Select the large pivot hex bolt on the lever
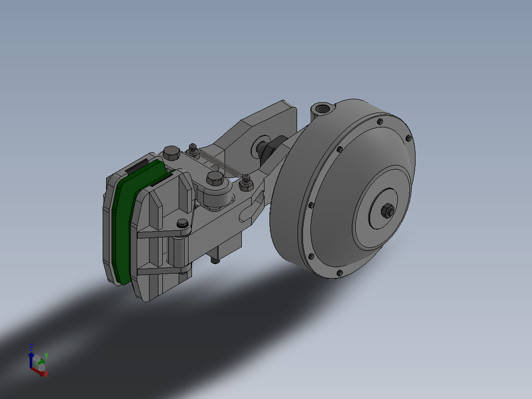The width and height of the screenshot is (532, 399). click(x=215, y=179)
